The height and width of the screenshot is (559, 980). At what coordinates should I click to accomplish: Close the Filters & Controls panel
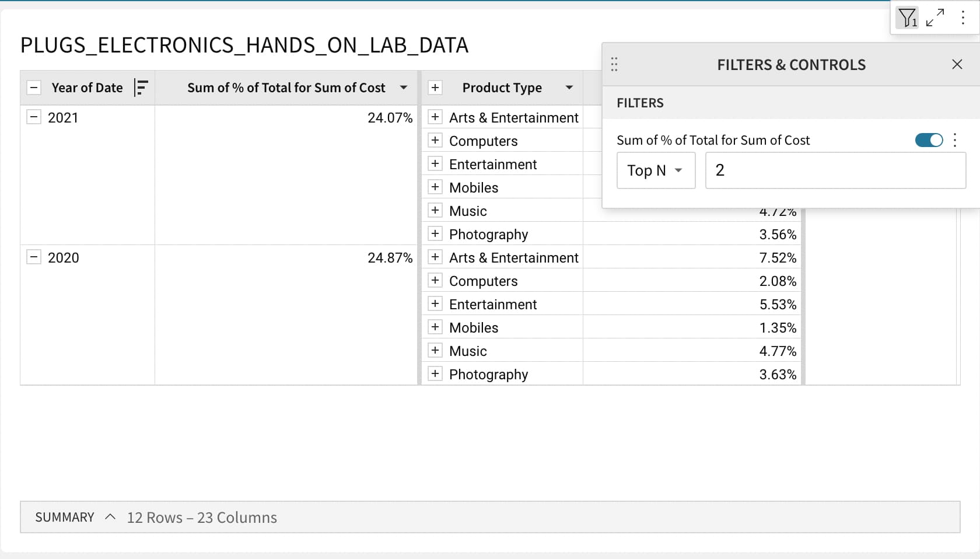pos(957,64)
